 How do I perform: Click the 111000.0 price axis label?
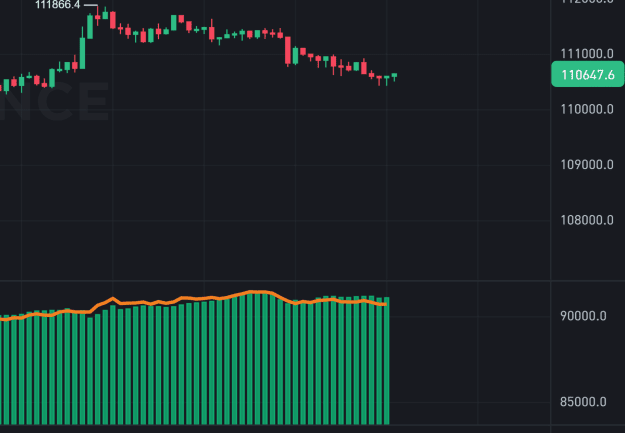[587, 53]
